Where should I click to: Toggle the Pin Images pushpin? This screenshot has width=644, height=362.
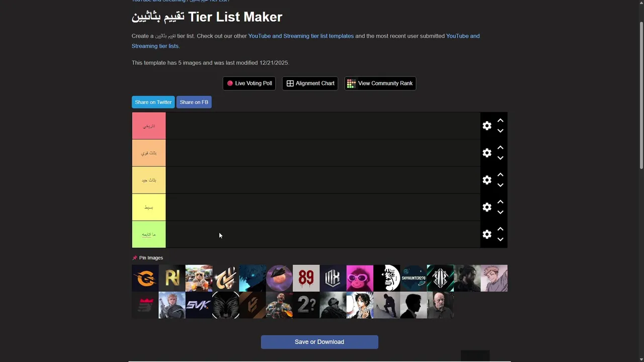coord(134,258)
